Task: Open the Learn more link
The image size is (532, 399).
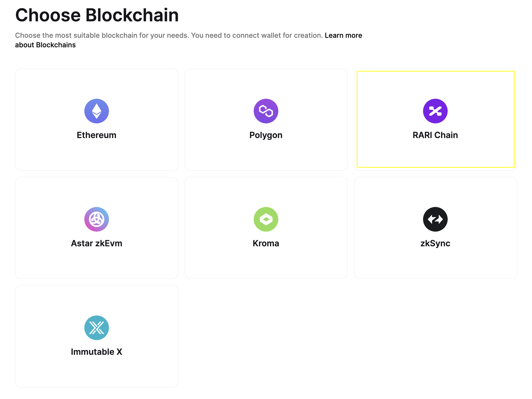Action: pyautogui.click(x=343, y=35)
